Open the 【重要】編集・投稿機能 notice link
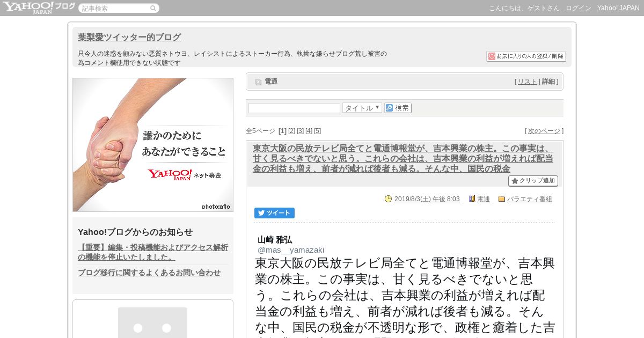The height and width of the screenshot is (338, 644). click(x=153, y=252)
